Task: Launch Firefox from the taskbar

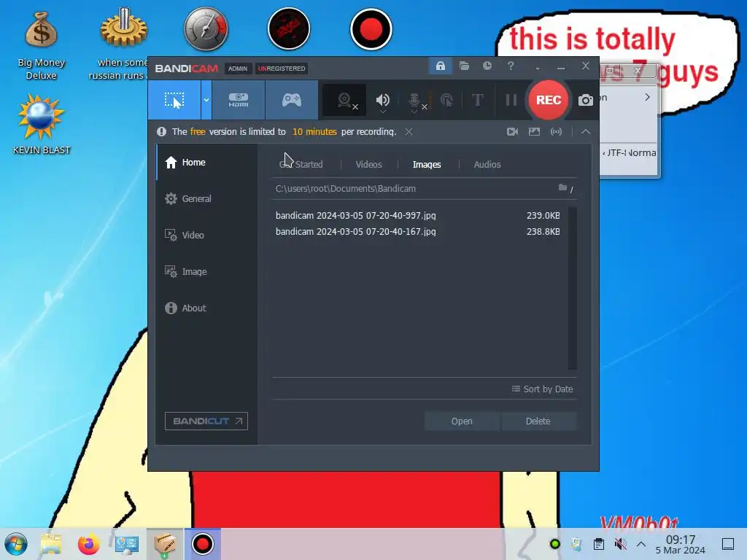Action: pos(89,544)
